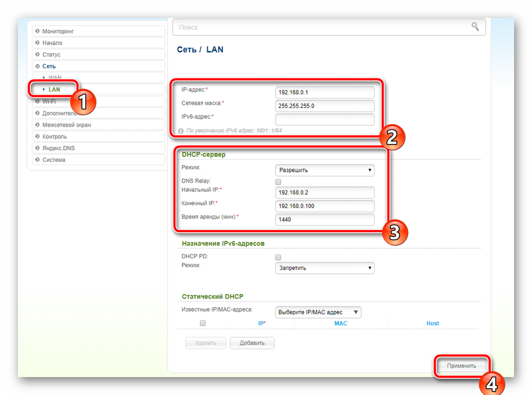
Task: Click the empty IPv6-адрес field
Action: click(x=325, y=119)
